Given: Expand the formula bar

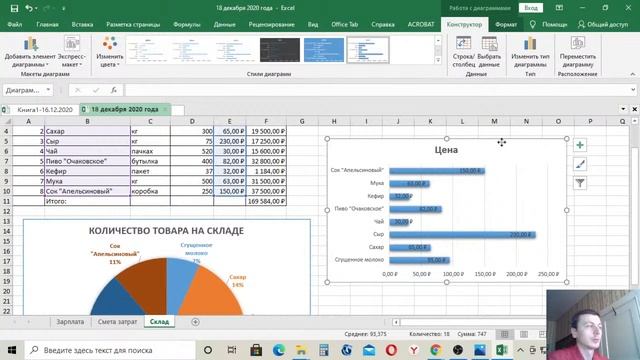Looking at the screenshot, I should 633,90.
